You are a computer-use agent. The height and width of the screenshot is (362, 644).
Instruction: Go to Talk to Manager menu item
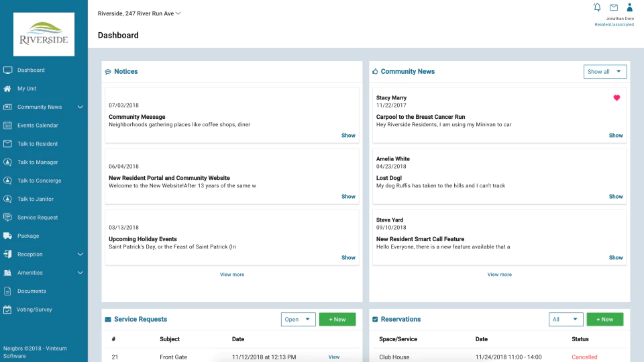(38, 162)
